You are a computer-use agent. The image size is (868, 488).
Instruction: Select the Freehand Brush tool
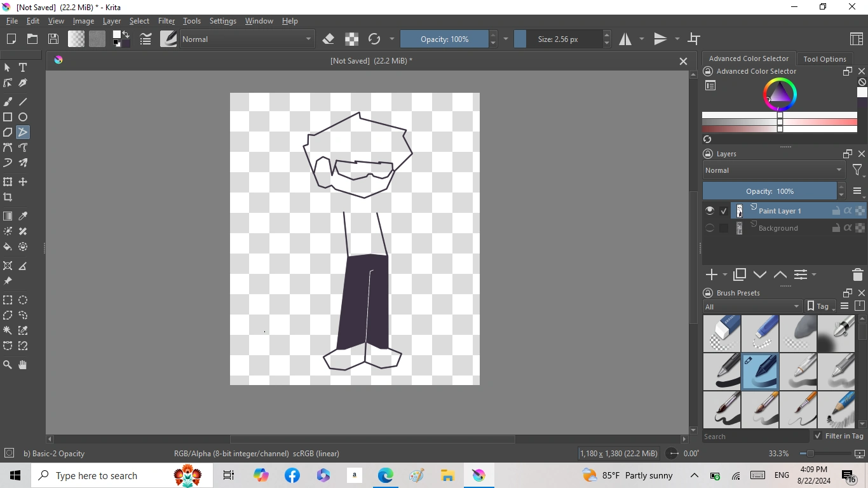(8, 101)
